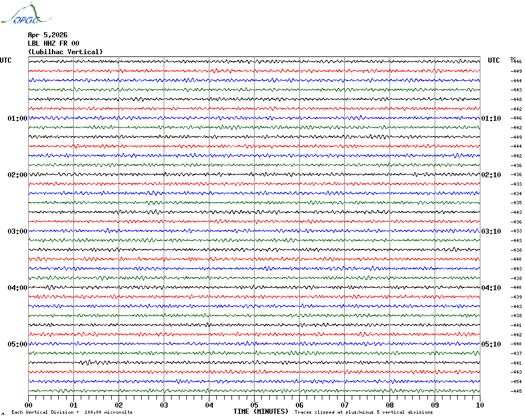Click the -437 DC offset value
The width and height of the screenshot is (525, 420).
click(516, 353)
